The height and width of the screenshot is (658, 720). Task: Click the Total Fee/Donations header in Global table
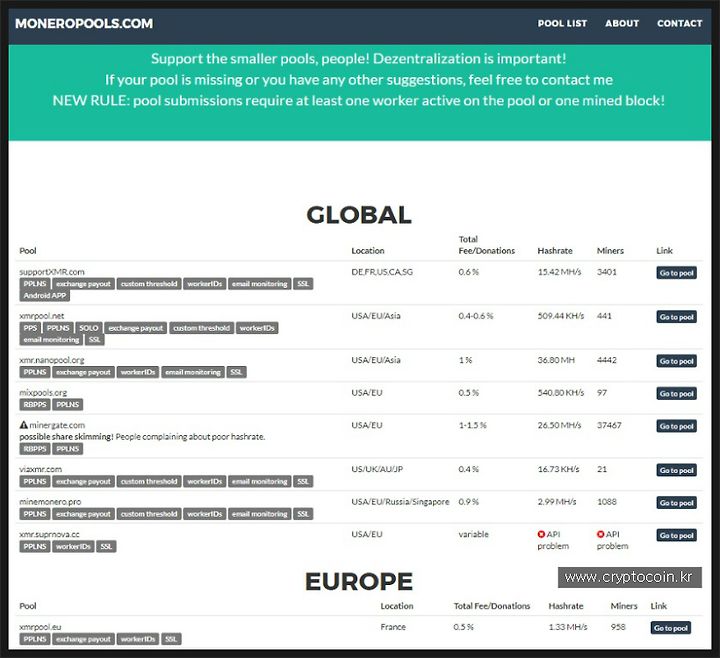pos(486,245)
